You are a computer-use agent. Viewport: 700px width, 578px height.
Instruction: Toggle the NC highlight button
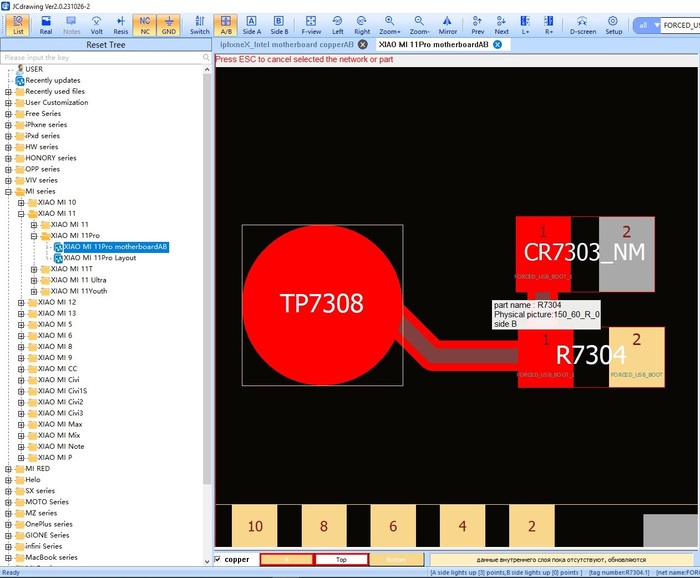point(145,24)
